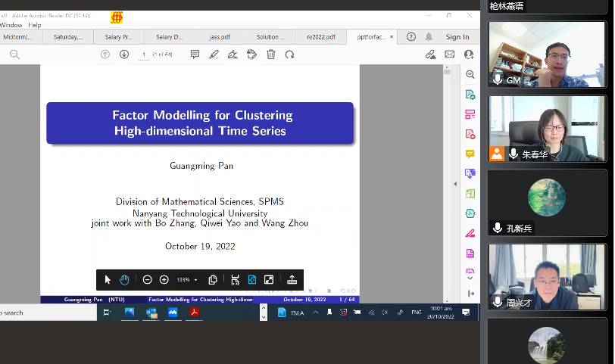Toggle scrolling mode in floating toolbar
The width and height of the screenshot is (615, 364).
(x=235, y=279)
